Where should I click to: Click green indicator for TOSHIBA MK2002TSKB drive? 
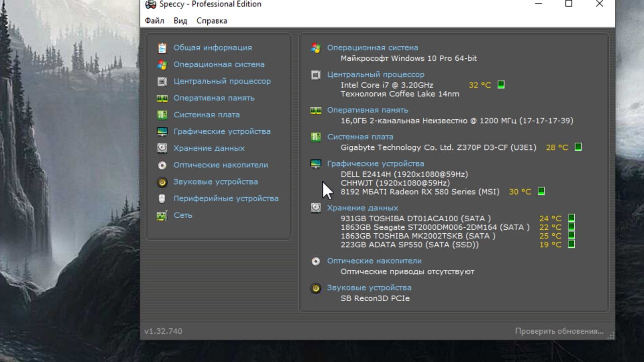572,235
